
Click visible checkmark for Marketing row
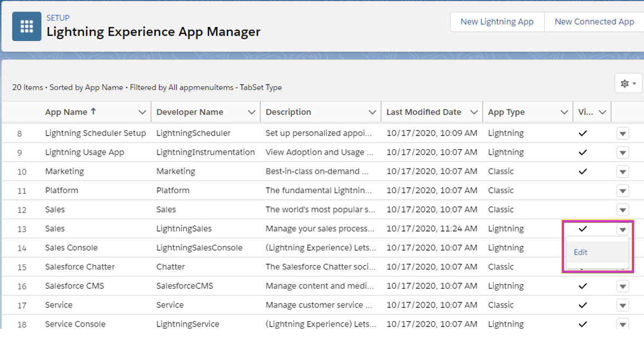tap(583, 172)
